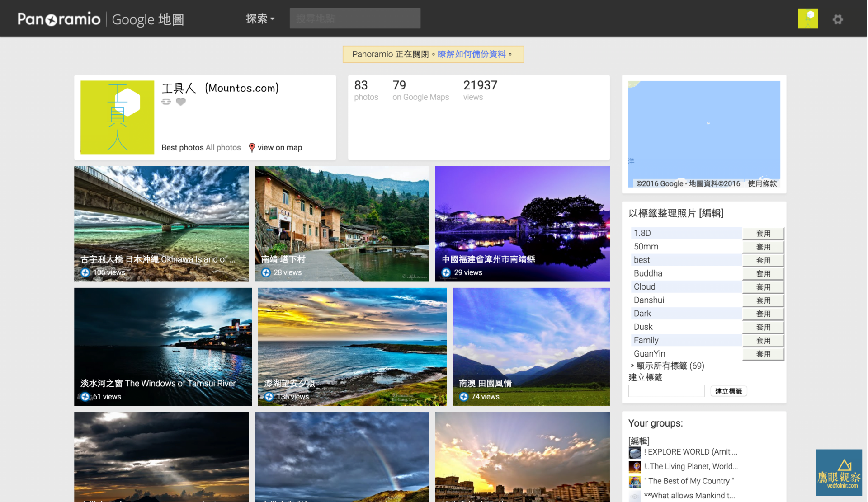Click plus icon on the 29 views photo
The image size is (868, 502).
point(446,272)
